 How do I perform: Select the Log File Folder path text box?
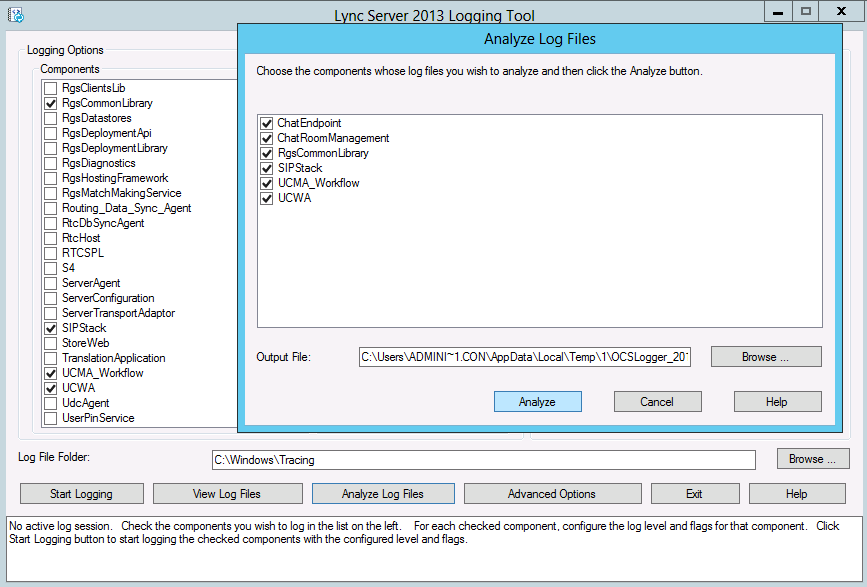485,460
